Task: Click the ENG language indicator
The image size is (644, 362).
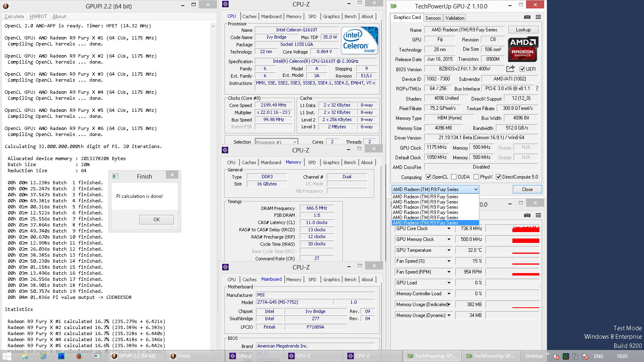Action: (599, 356)
